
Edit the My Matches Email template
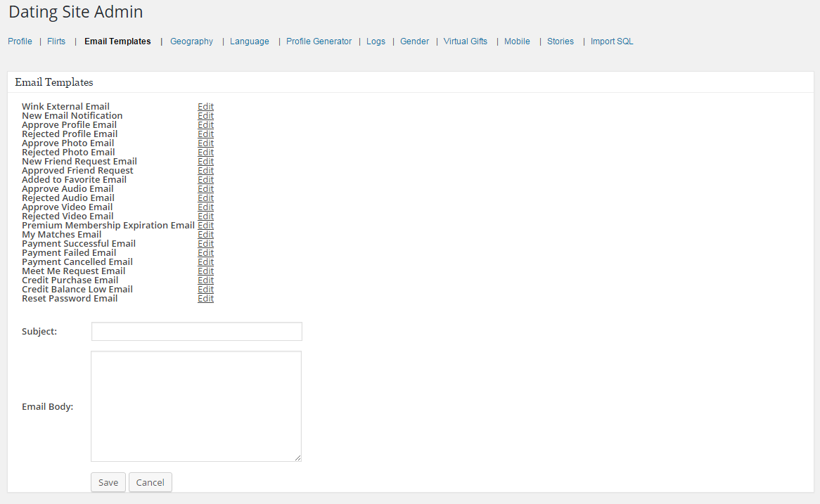(205, 235)
